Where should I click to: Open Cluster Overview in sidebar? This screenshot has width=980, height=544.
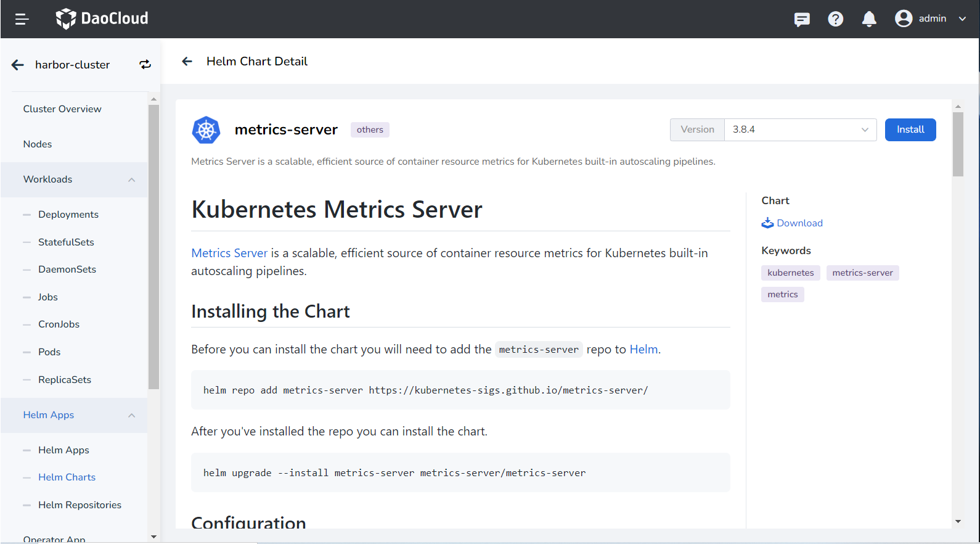click(x=62, y=109)
